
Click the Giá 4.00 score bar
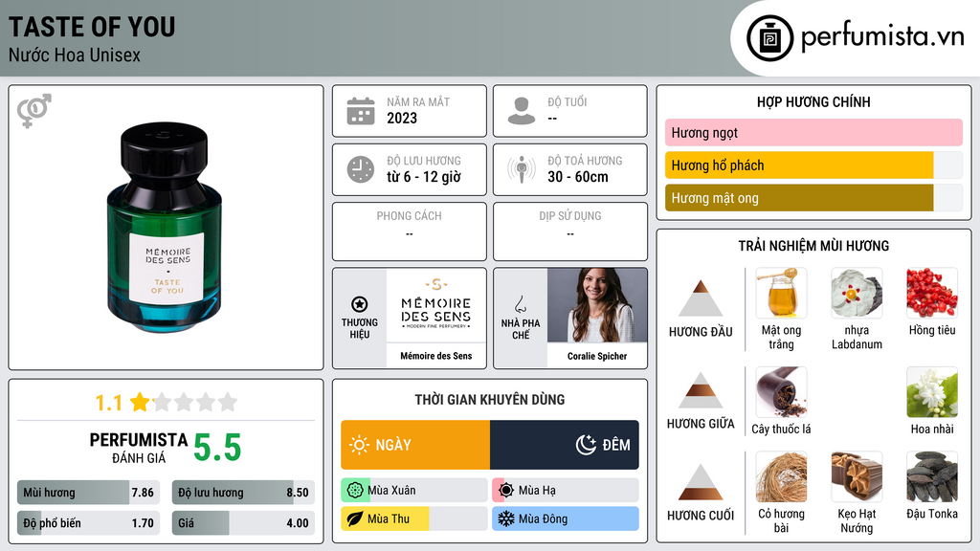243,523
